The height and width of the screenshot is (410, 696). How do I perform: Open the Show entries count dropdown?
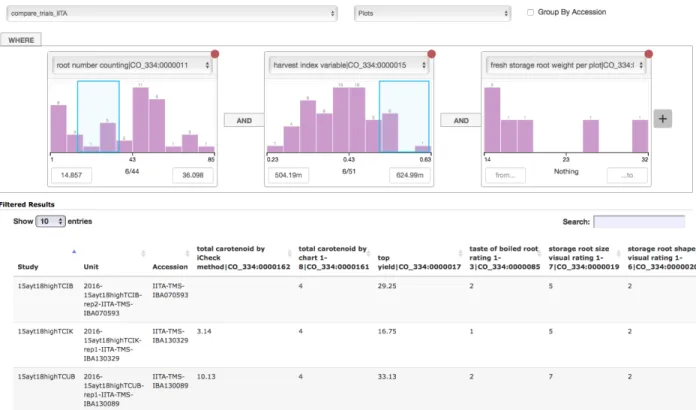tap(50, 221)
